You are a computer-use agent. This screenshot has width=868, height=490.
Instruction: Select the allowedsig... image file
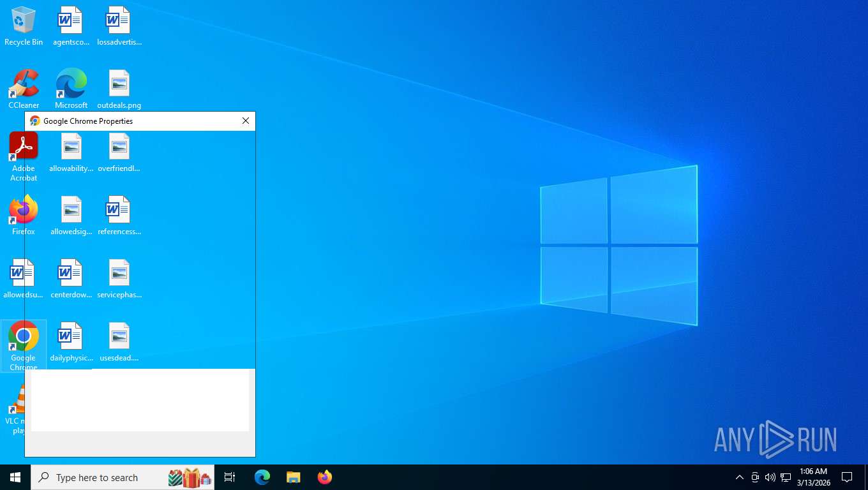pyautogui.click(x=71, y=216)
